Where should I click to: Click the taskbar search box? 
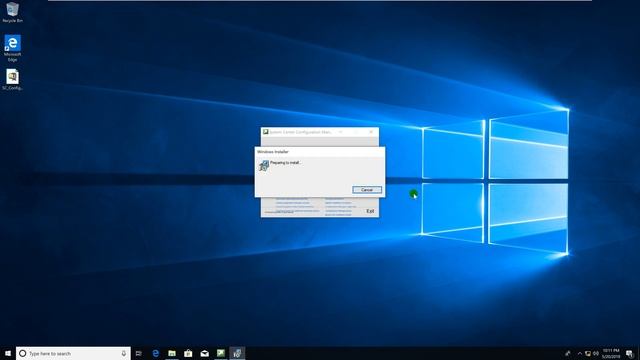pyautogui.click(x=73, y=353)
